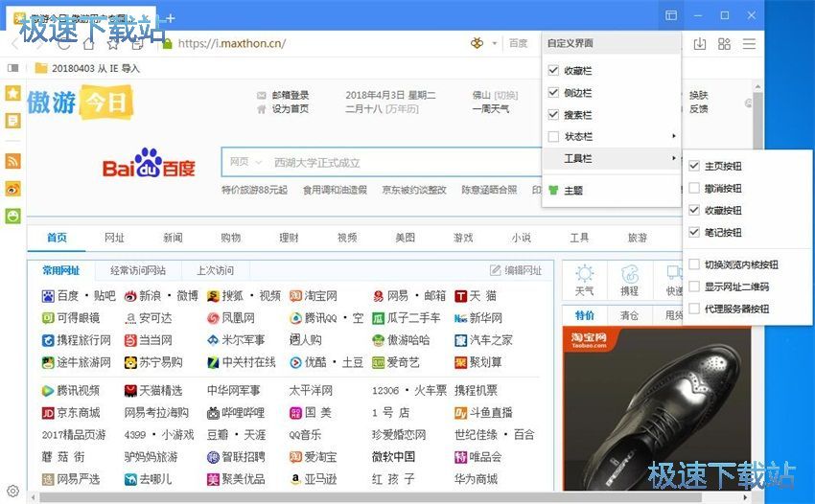Switch to the 首页 tab
This screenshot has height=504, width=815.
click(x=57, y=238)
